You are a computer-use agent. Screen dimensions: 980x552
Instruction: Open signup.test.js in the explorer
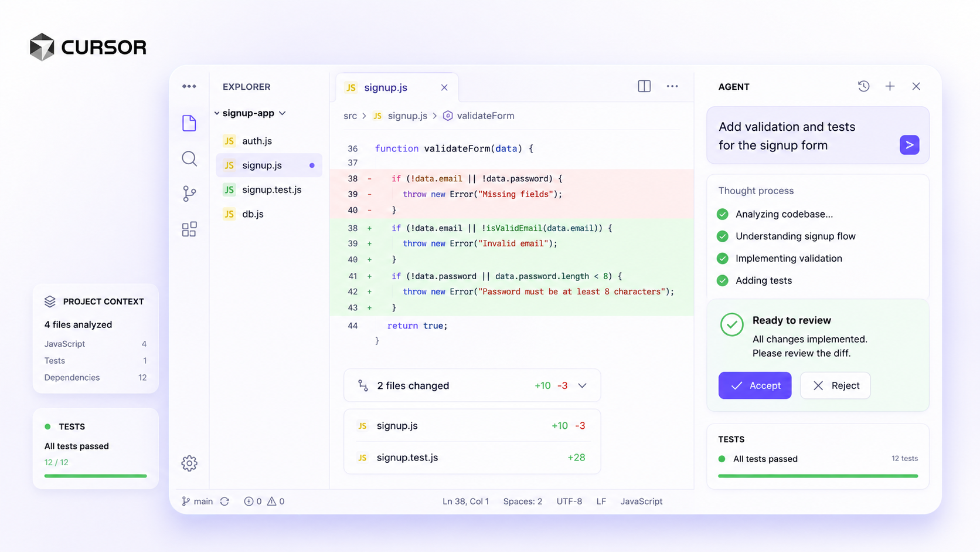pyautogui.click(x=269, y=189)
